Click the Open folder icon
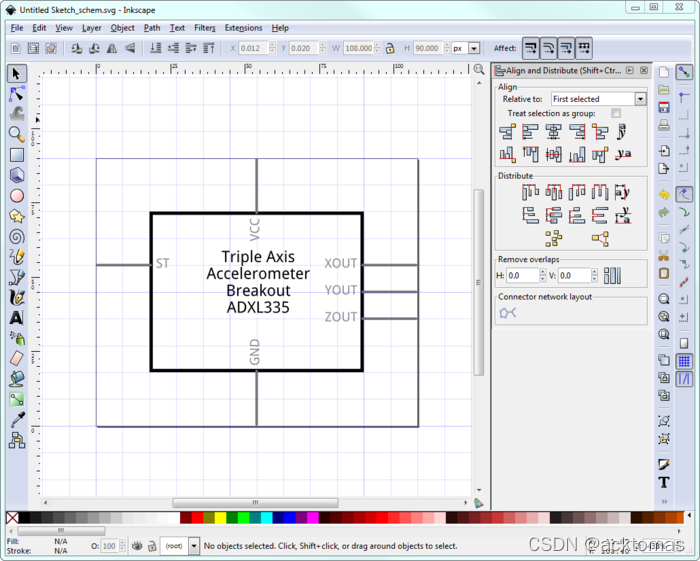 664,90
